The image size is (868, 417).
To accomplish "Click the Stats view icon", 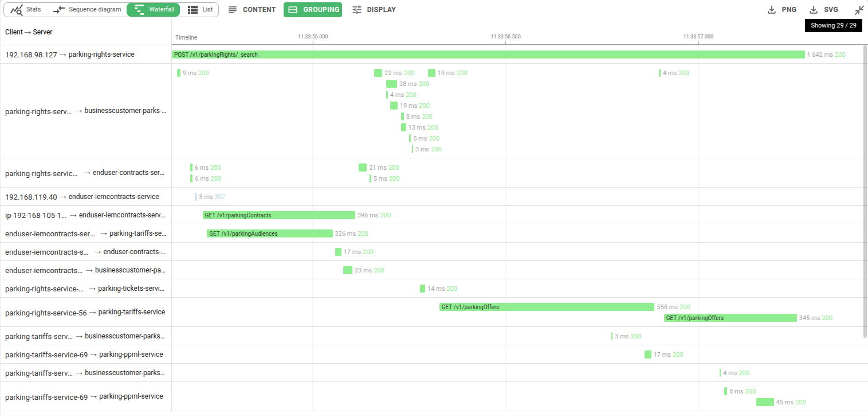I will (x=17, y=10).
